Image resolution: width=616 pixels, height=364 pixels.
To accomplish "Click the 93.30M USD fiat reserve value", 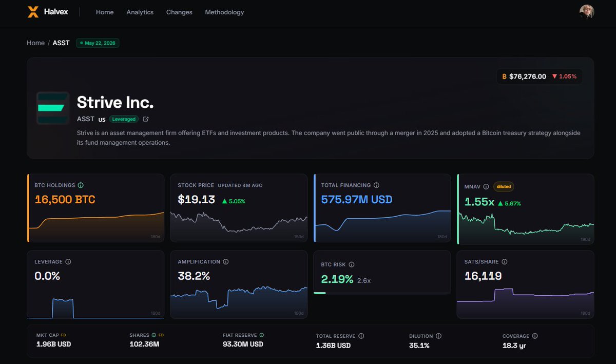I will (243, 344).
